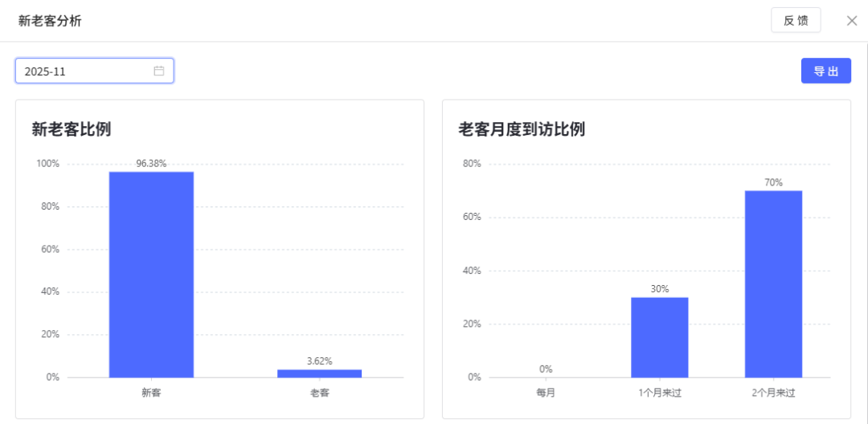Image resolution: width=868 pixels, height=424 pixels.
Task: Click the 新老客比例 chart title
Action: click(71, 129)
